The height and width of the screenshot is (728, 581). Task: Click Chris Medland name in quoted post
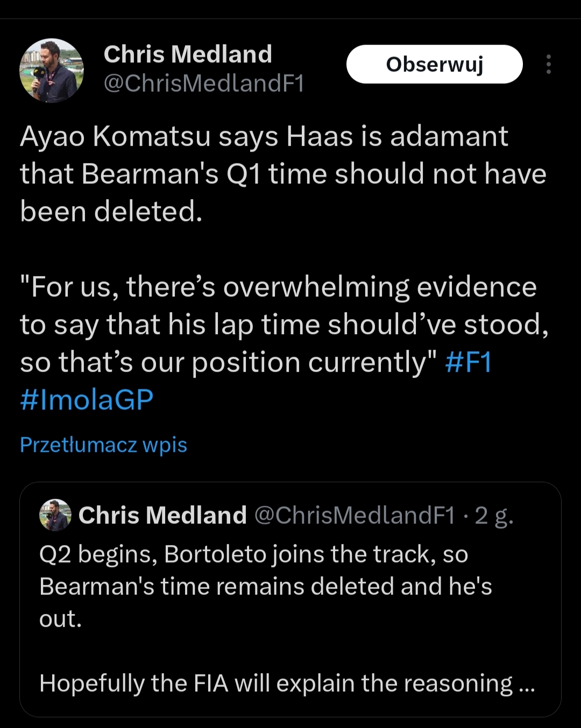click(162, 515)
